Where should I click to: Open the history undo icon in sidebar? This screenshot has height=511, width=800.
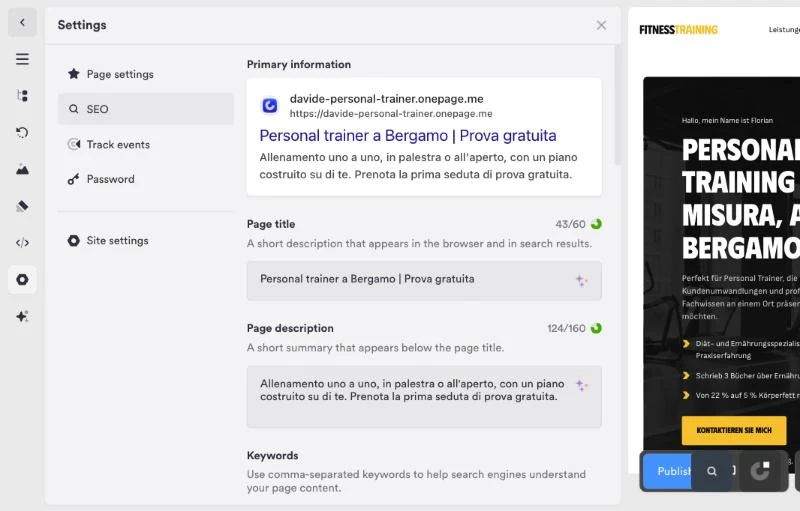tap(22, 133)
